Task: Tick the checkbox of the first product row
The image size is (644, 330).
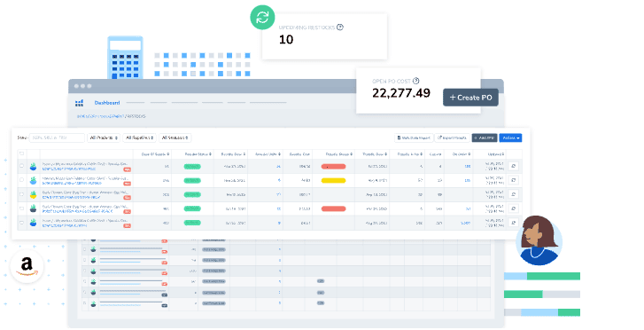Action: coord(22,166)
